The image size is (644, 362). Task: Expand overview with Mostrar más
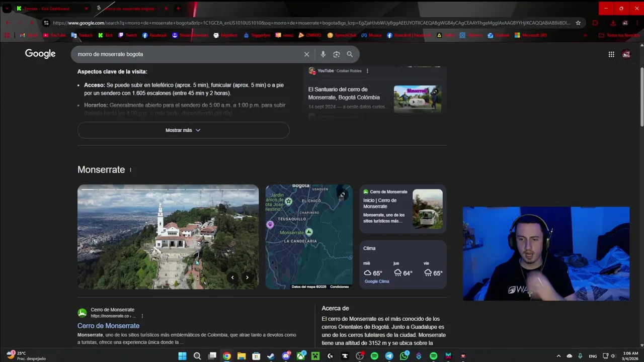pyautogui.click(x=183, y=130)
